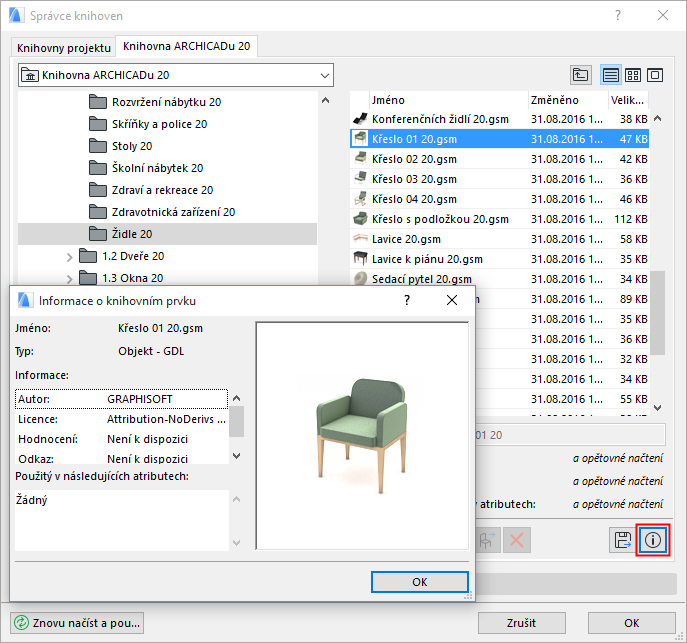Sort by Velik... column header
The image size is (687, 643).
[628, 100]
